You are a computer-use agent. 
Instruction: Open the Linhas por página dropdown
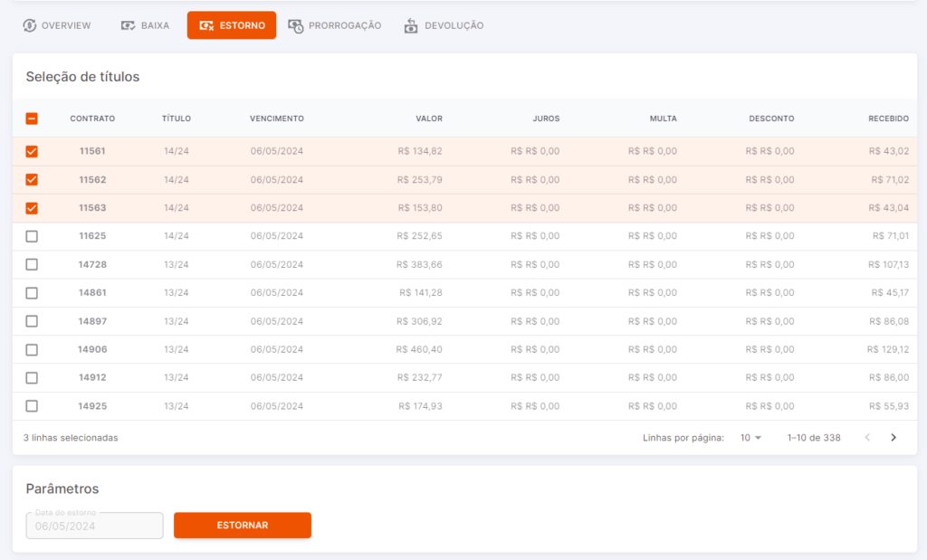point(750,438)
